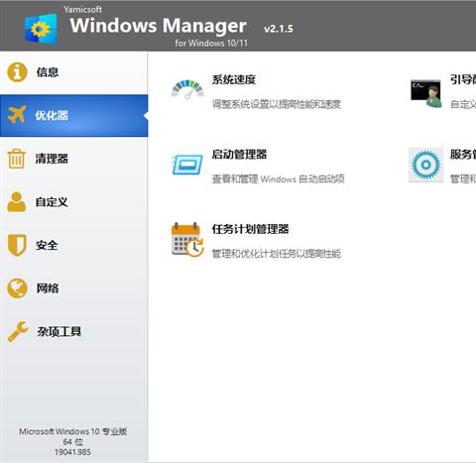Viewport: 476px width, 463px height.
Task: Click the 19041.985 build number
Action: [72, 452]
